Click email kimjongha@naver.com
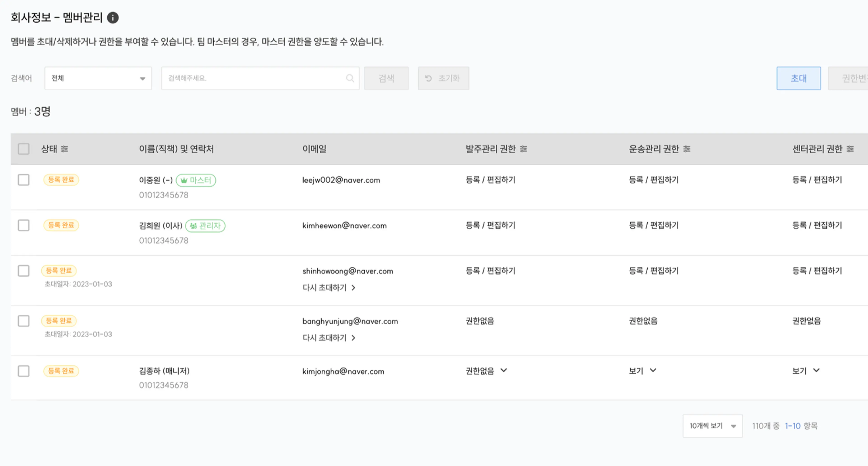The width and height of the screenshot is (868, 466). tap(343, 371)
